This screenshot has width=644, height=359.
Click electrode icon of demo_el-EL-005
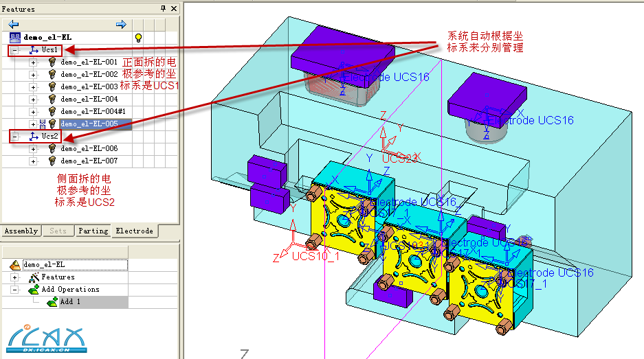(x=52, y=124)
